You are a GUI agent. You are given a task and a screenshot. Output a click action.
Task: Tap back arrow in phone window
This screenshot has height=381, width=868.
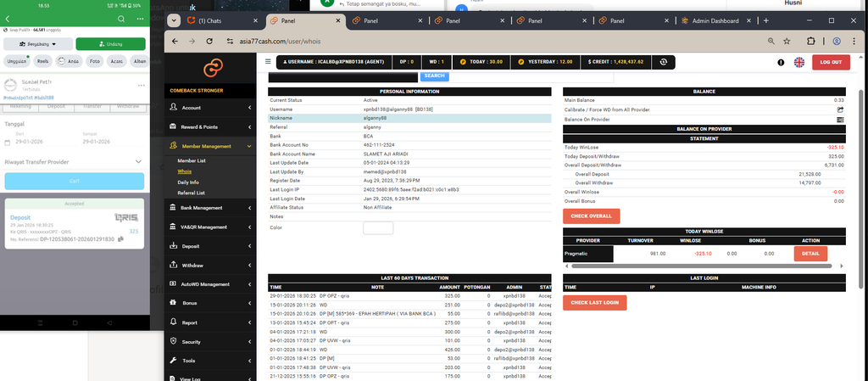point(7,19)
